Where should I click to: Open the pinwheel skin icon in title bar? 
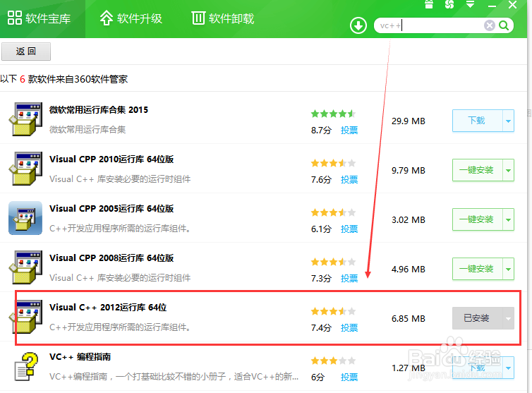tap(449, 4)
